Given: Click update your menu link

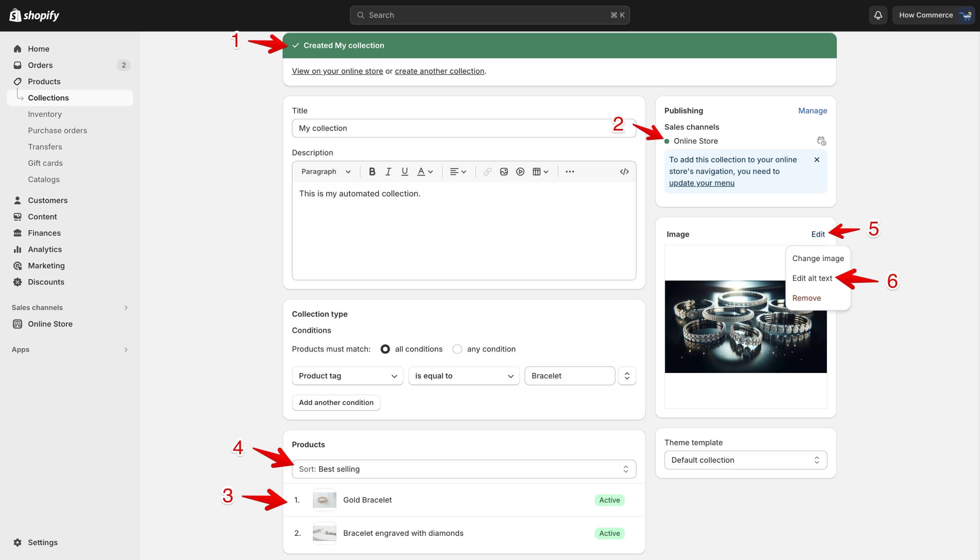Looking at the screenshot, I should (701, 183).
